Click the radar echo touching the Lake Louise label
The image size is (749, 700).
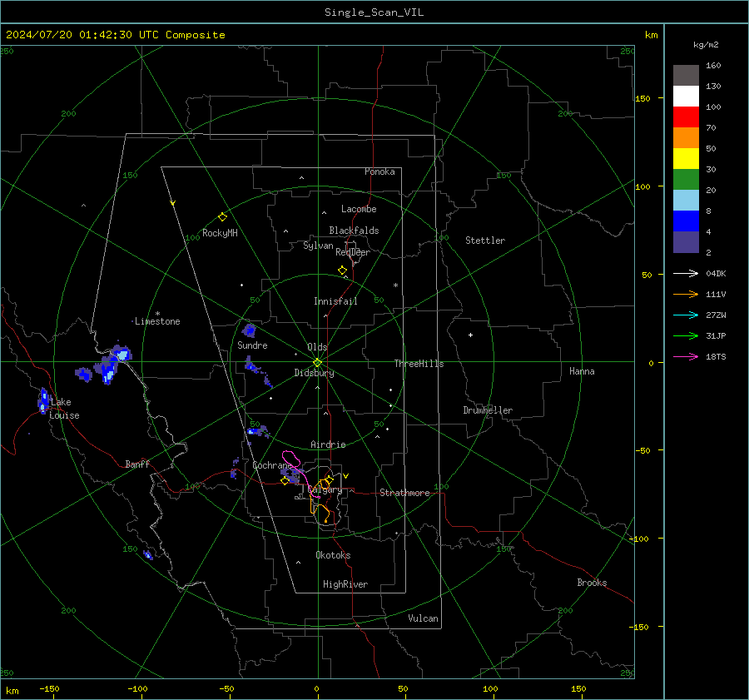click(x=43, y=400)
